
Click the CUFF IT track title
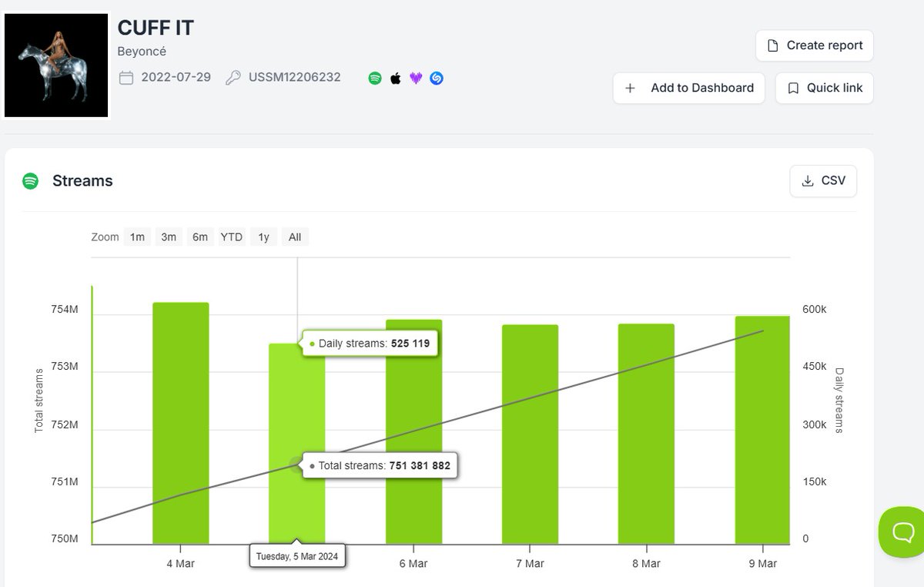click(x=156, y=28)
